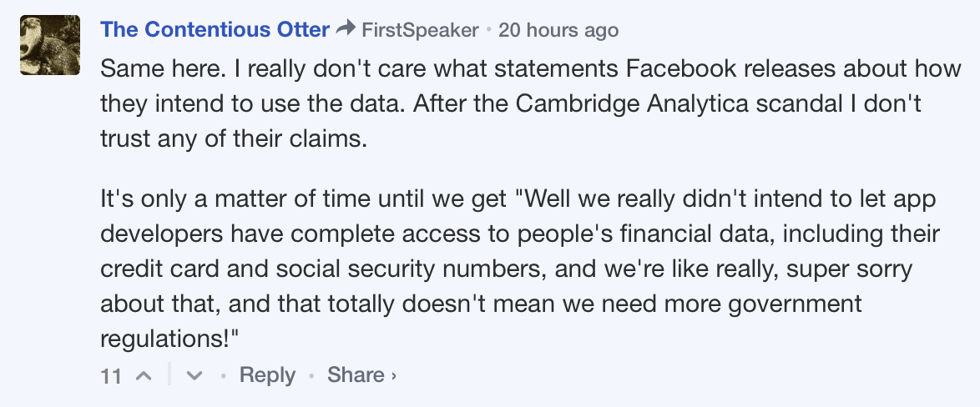Screen dimensions: 980x407
Task: Expand the chevron next to Share
Action: (393, 376)
